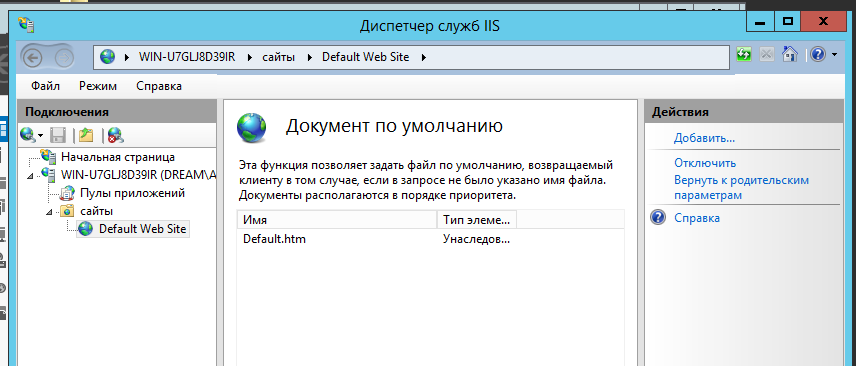Click Default Web Site in address breadcrumb
Screen dimensions: 856x366
pos(365,57)
